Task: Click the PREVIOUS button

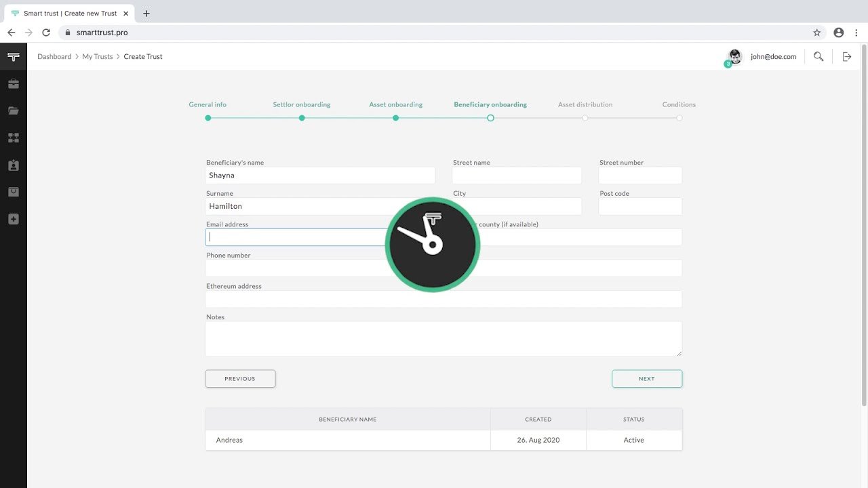Action: tap(240, 379)
